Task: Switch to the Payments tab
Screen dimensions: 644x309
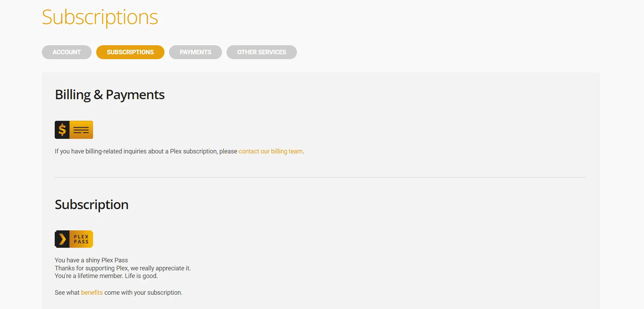Action: [195, 52]
